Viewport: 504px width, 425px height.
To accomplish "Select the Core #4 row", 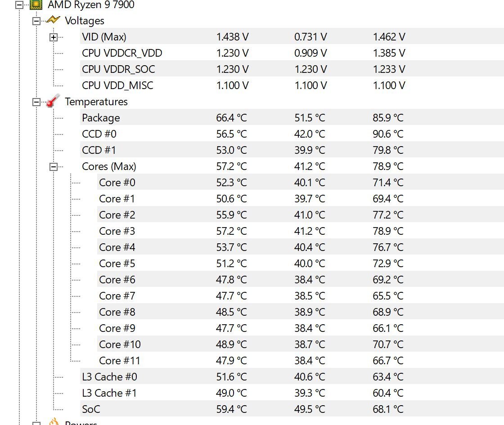I will 301,247.
